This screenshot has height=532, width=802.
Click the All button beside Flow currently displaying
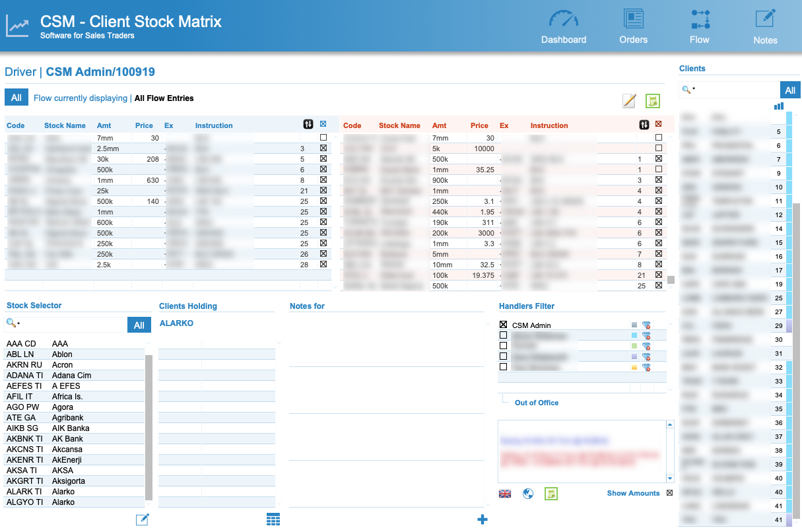tap(17, 98)
